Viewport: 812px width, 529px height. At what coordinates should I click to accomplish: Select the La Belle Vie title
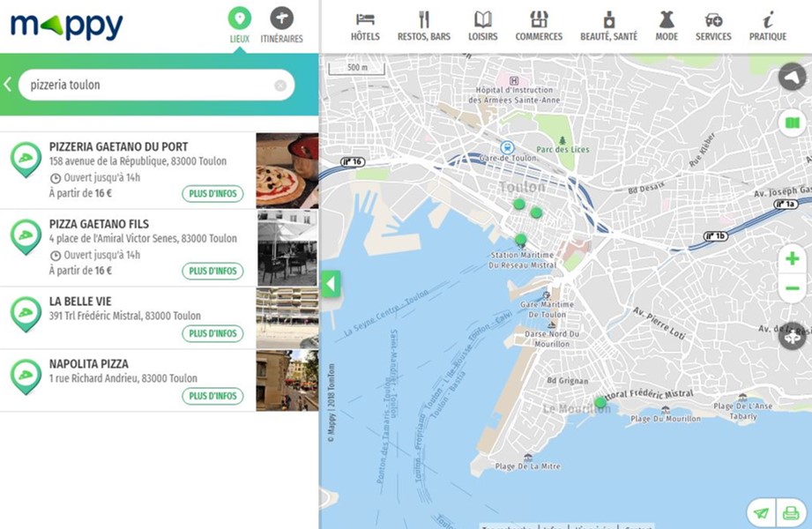coord(80,301)
